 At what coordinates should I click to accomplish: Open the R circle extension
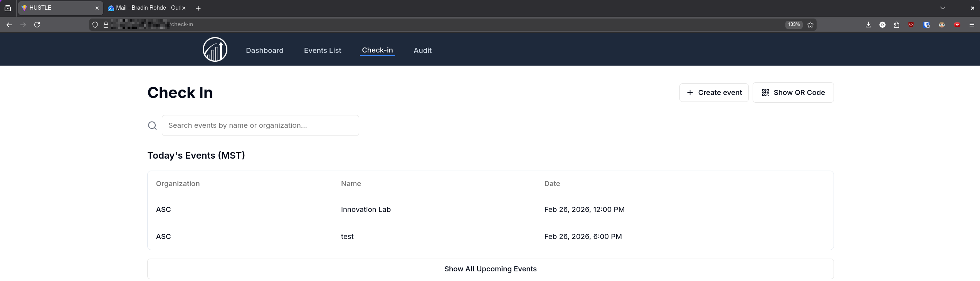883,25
